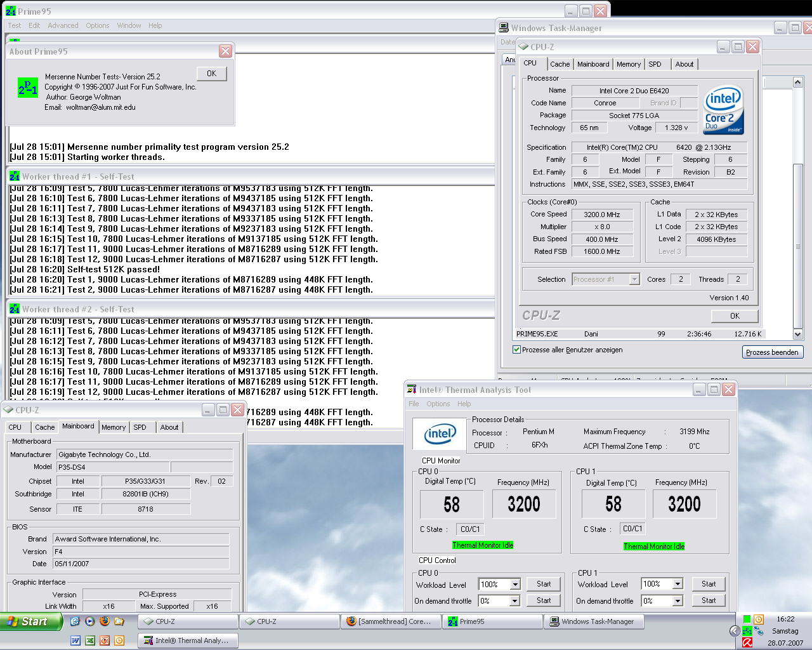Switch to the Firefox Sammelthread taskbar button
Screen dimensions: 812x650
[x=390, y=621]
